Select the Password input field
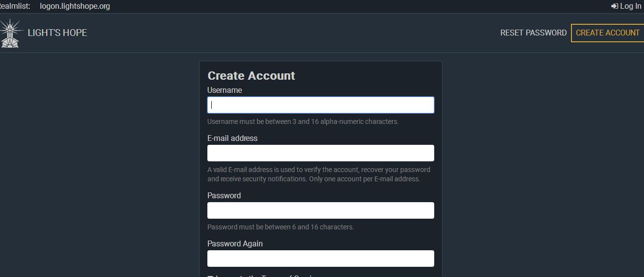 click(x=320, y=210)
